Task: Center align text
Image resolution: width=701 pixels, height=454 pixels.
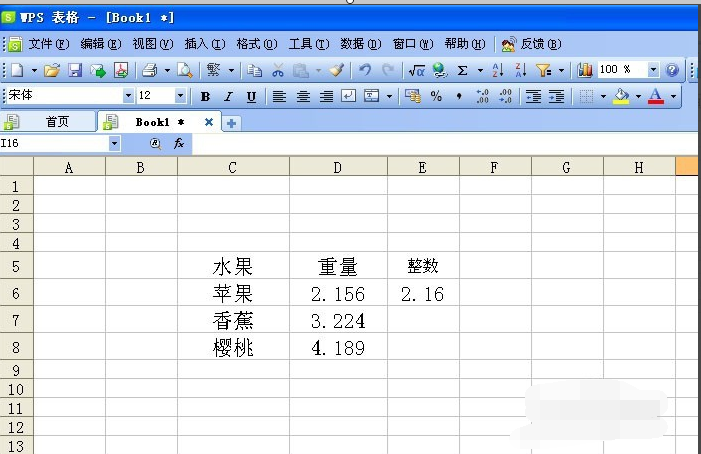Action: click(x=303, y=96)
